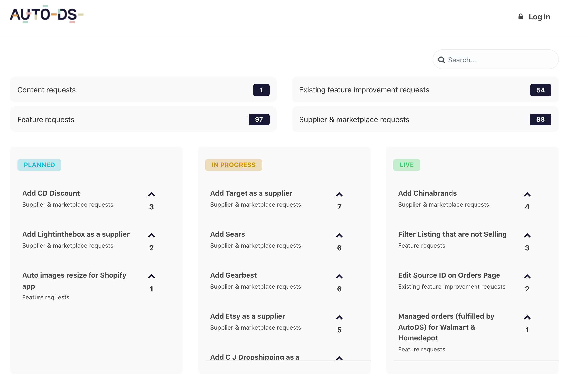Click the 54 count badge

tap(541, 90)
